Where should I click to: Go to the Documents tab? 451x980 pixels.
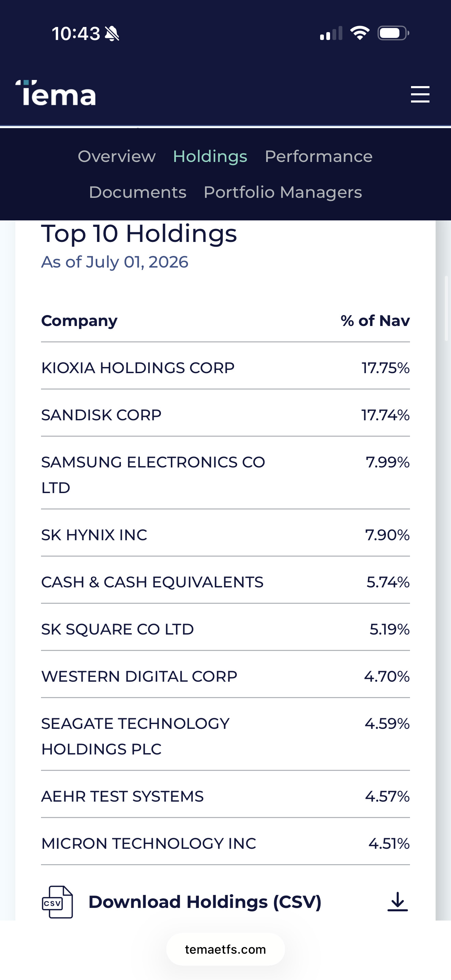tap(138, 192)
